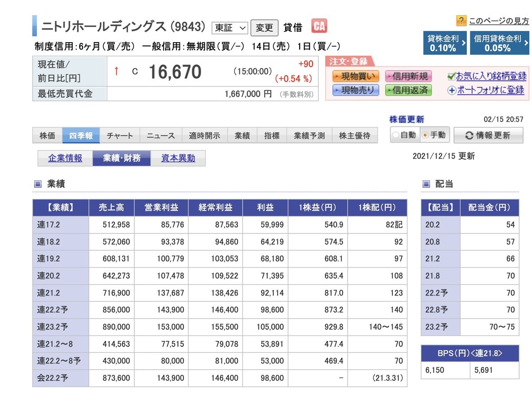Click the 1株配(円) column header
Viewport: 532px width, 399px height.
(x=377, y=207)
